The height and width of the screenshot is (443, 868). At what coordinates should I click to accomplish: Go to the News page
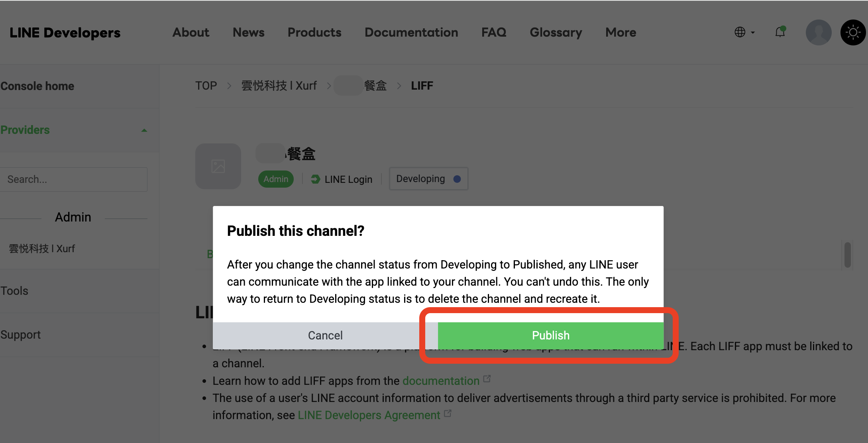tap(249, 32)
